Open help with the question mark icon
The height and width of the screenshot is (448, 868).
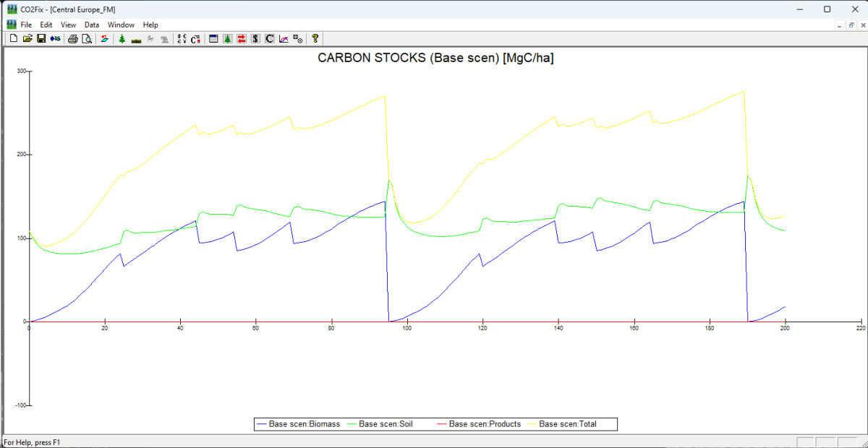(315, 38)
